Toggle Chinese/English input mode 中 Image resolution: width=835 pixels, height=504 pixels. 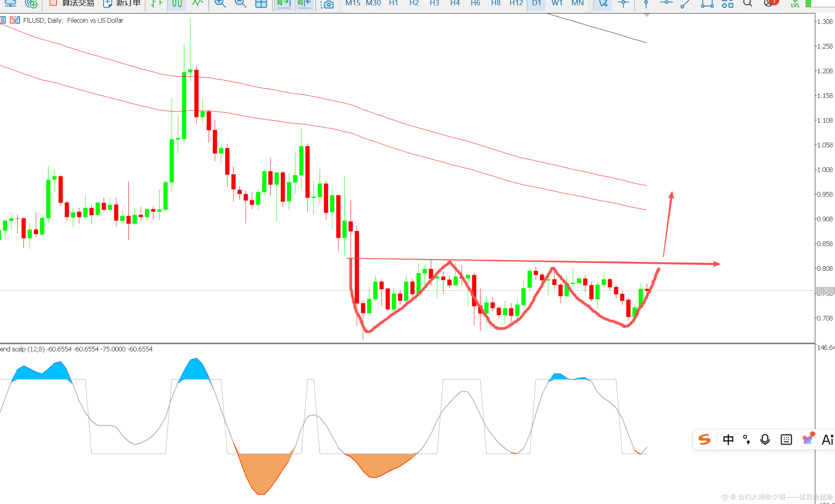pos(728,440)
